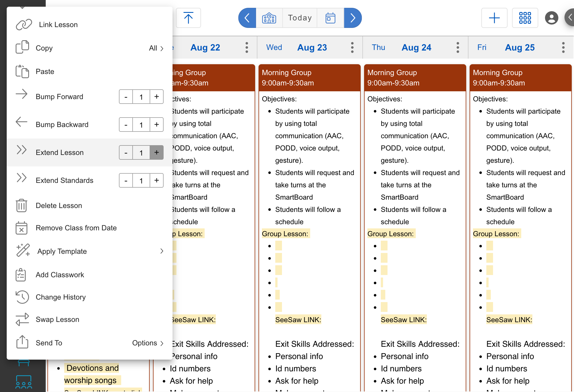574x392 pixels.
Task: Open the grid apps menu icon
Action: tap(525, 18)
